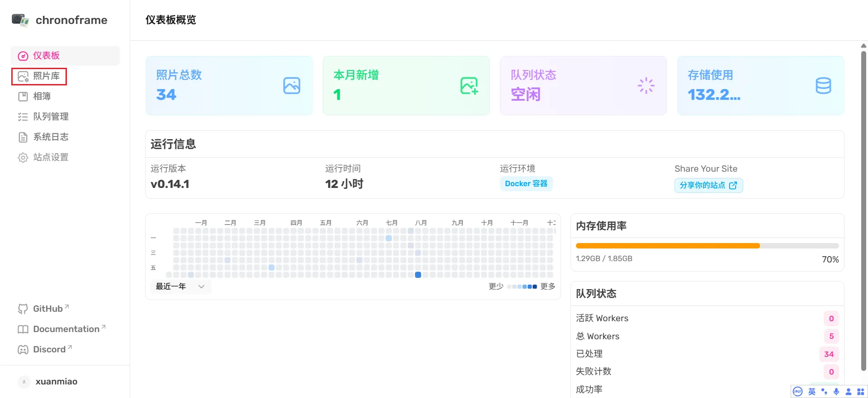
Task: Click the xuanmiao user avatar
Action: click(24, 382)
